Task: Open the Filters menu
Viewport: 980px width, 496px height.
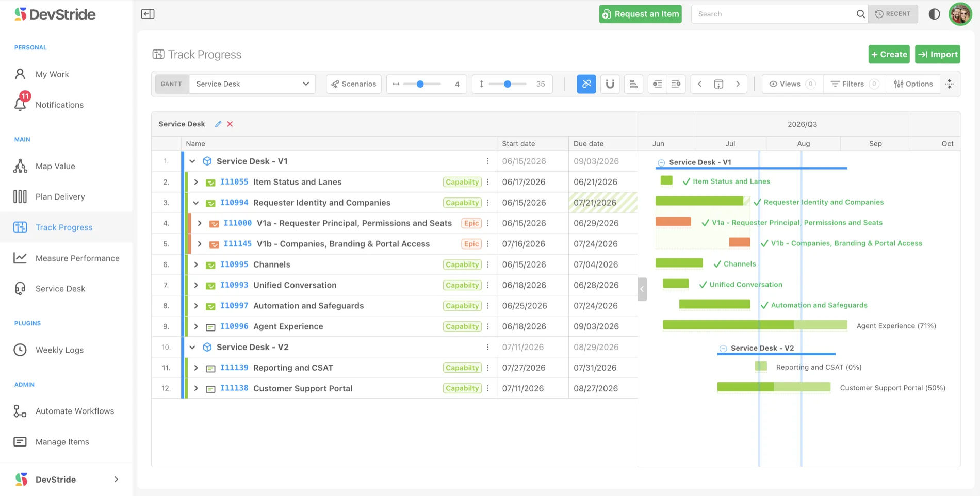Action: (854, 84)
